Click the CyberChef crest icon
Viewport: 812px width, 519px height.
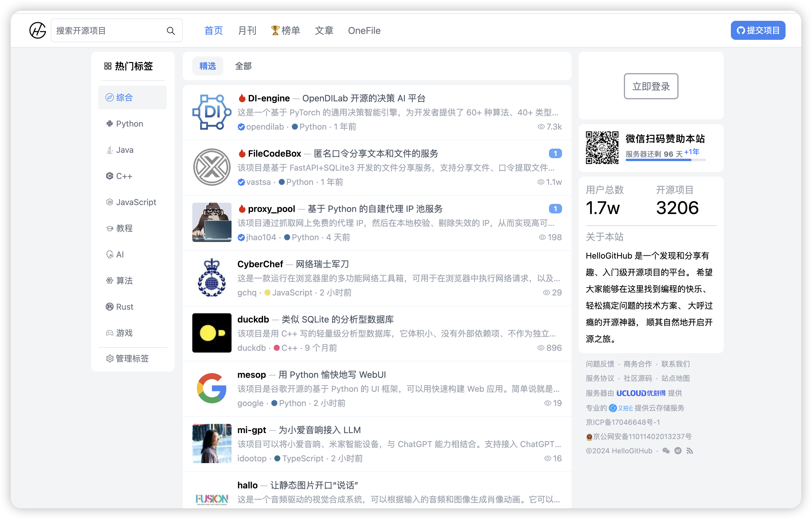212,278
